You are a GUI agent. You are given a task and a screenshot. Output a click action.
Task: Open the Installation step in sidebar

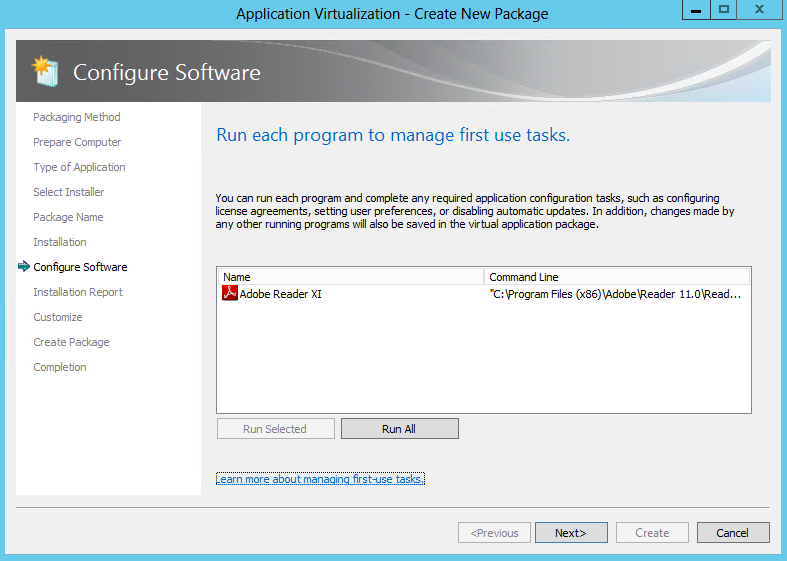60,242
